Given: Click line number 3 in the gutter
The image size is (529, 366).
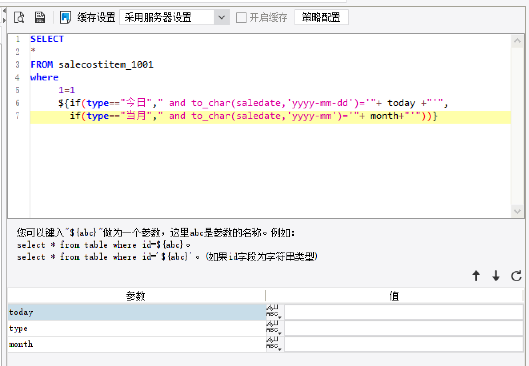Looking at the screenshot, I should coord(18,64).
